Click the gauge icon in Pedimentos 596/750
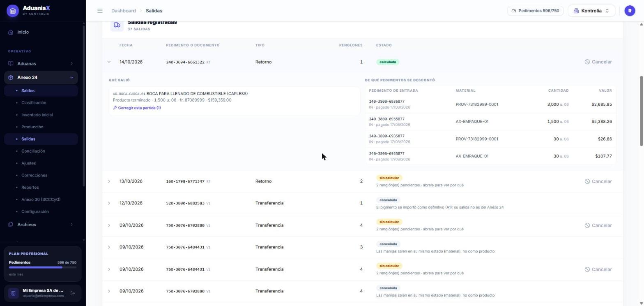This screenshot has height=306, width=644. tap(513, 11)
